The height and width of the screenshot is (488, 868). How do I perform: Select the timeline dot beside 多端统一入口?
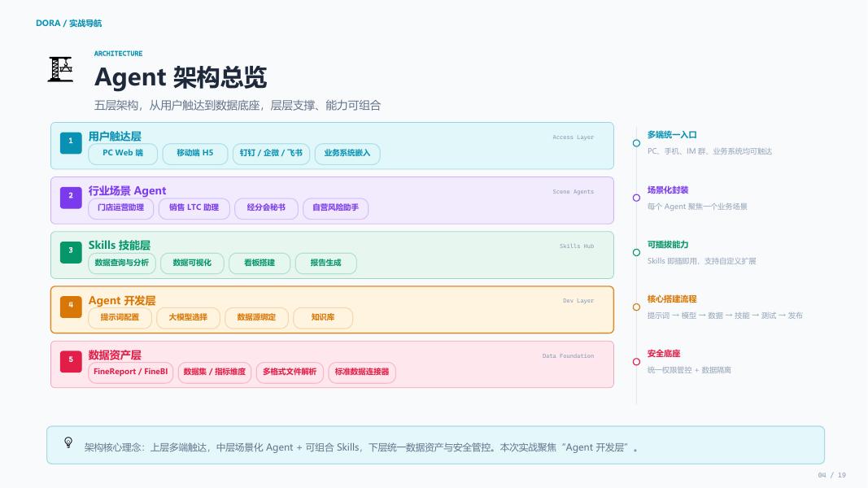point(637,143)
